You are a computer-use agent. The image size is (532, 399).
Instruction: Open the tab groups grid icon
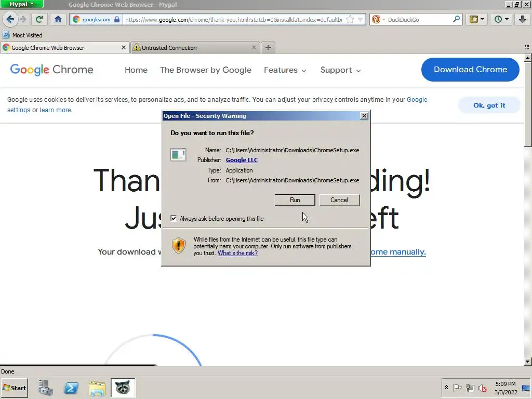tap(527, 47)
